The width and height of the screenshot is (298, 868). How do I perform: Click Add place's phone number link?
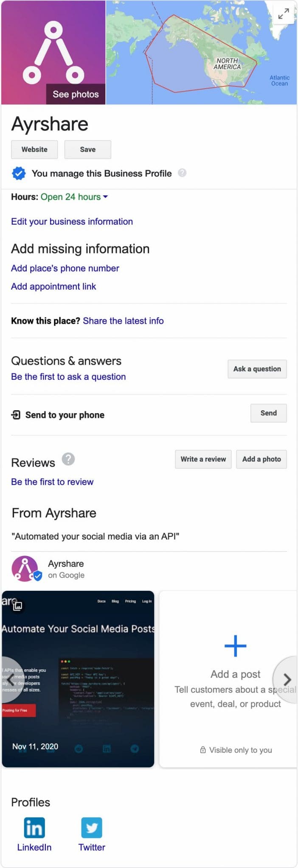coord(65,268)
